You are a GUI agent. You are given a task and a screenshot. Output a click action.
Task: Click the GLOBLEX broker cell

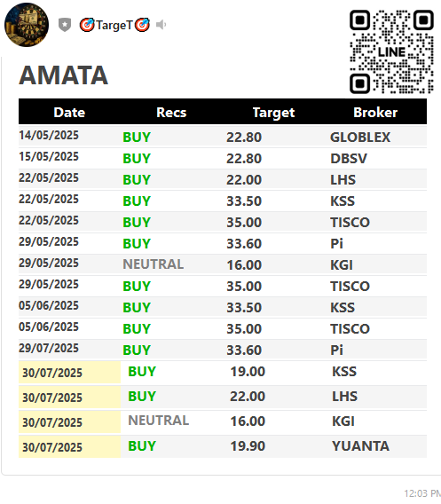(360, 138)
